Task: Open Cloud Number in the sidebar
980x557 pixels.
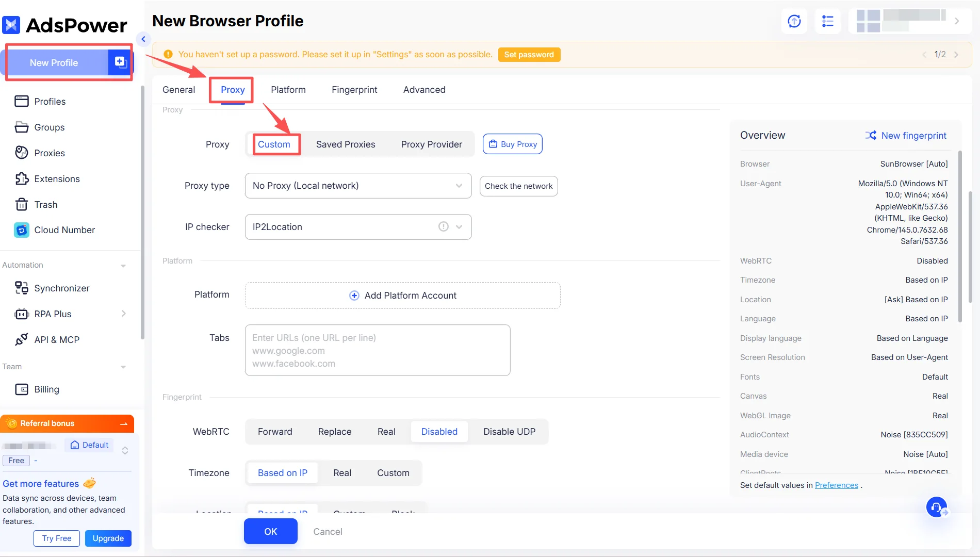Action: coord(64,230)
